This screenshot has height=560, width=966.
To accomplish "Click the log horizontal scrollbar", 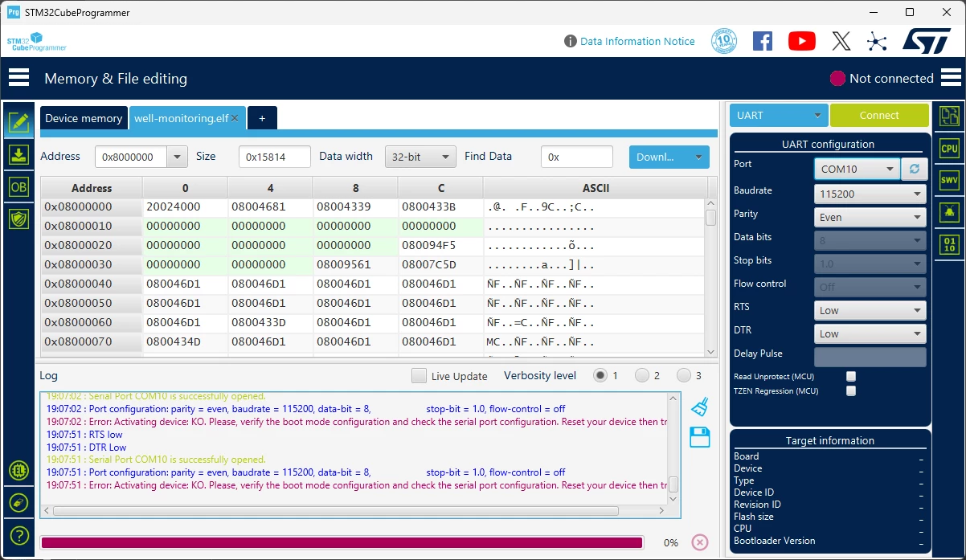I will coord(336,511).
